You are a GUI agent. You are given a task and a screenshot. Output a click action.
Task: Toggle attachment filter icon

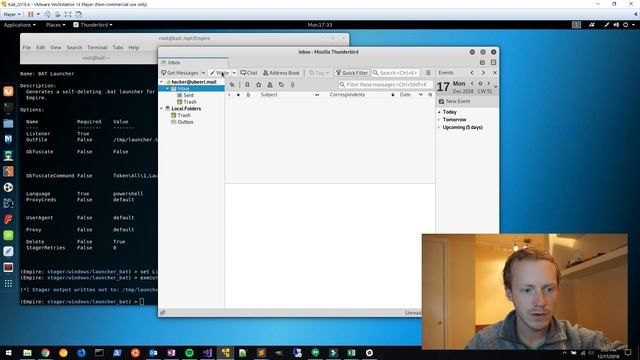click(x=293, y=84)
